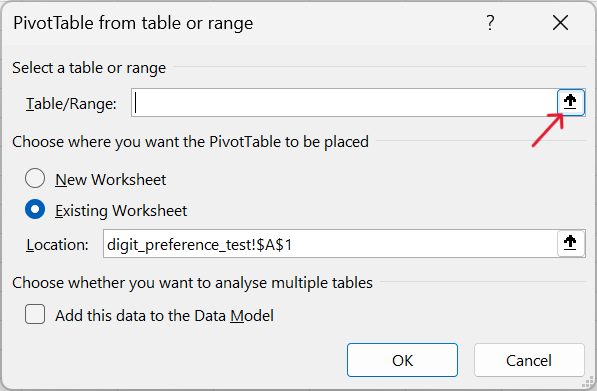This screenshot has width=597, height=391.
Task: Click the Data Model checkbox label text
Action: [x=164, y=316]
